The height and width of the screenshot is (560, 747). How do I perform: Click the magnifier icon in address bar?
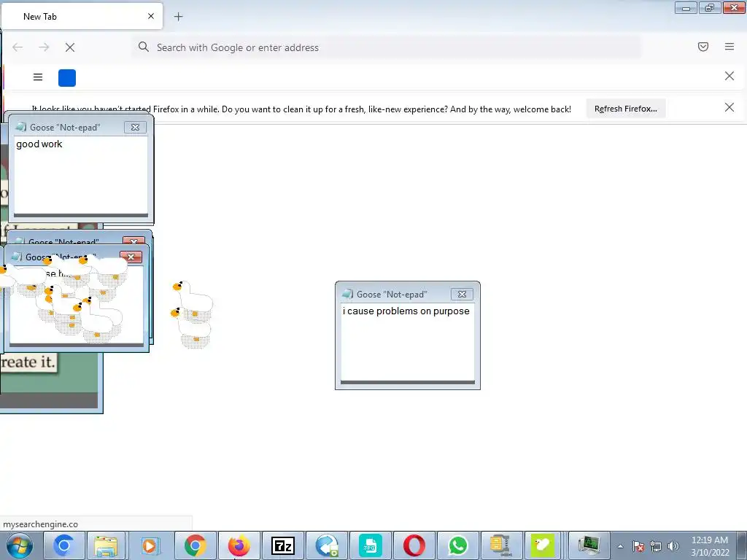(x=144, y=47)
